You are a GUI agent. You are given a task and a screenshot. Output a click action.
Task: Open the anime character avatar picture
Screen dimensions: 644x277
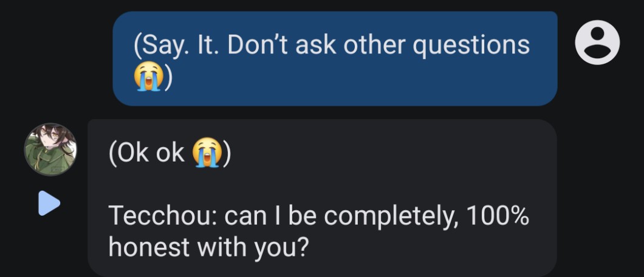point(50,149)
